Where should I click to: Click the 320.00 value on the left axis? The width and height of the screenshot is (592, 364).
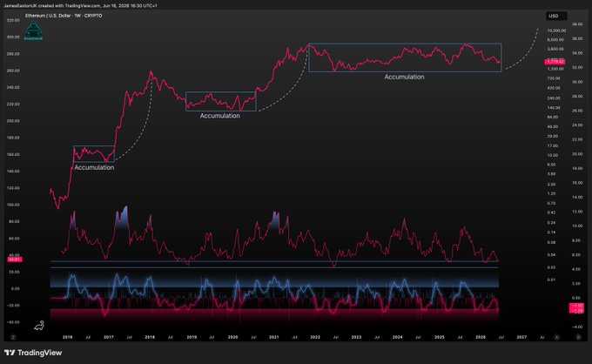click(13, 20)
